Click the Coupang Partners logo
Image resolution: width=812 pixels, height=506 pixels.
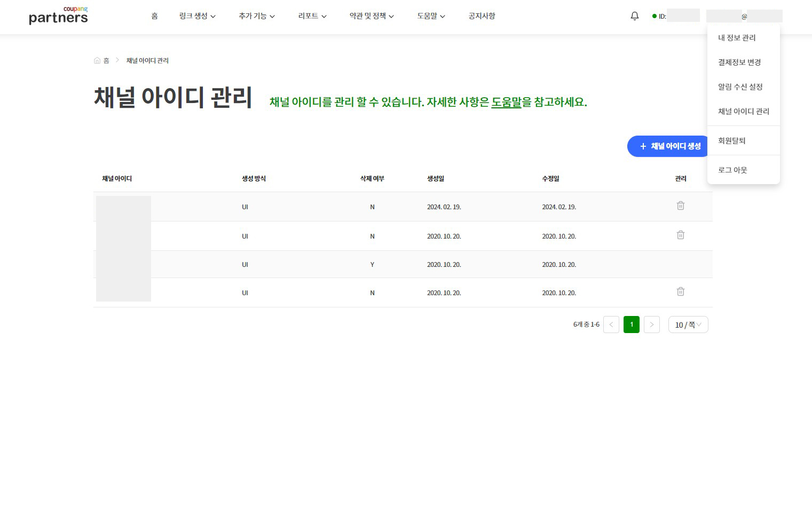pyautogui.click(x=58, y=15)
